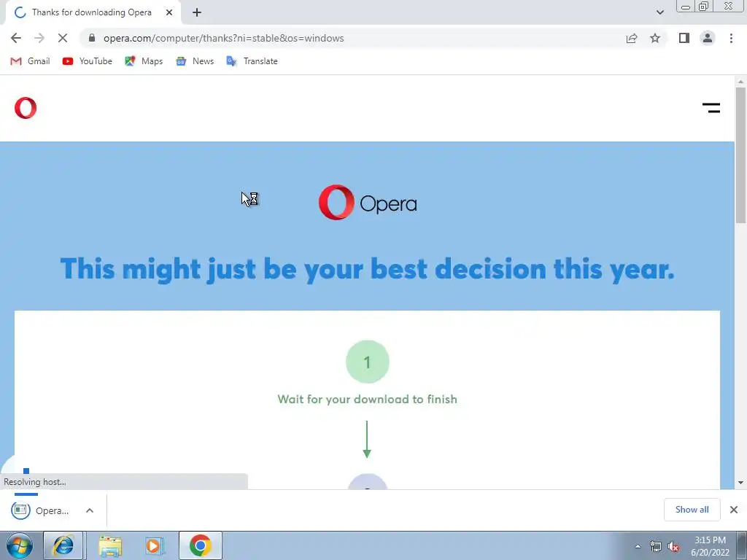The height and width of the screenshot is (560, 747).
Task: Click the address bar URL
Action: (x=223, y=38)
